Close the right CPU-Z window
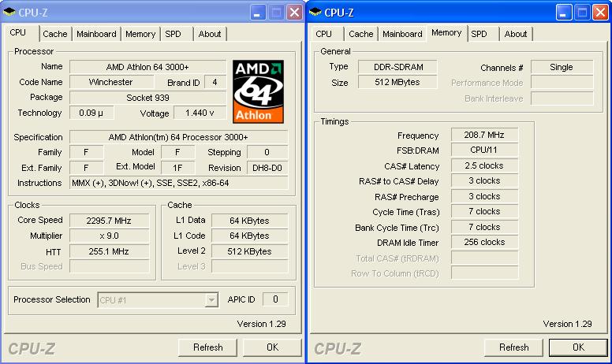The image size is (612, 364). click(x=600, y=13)
